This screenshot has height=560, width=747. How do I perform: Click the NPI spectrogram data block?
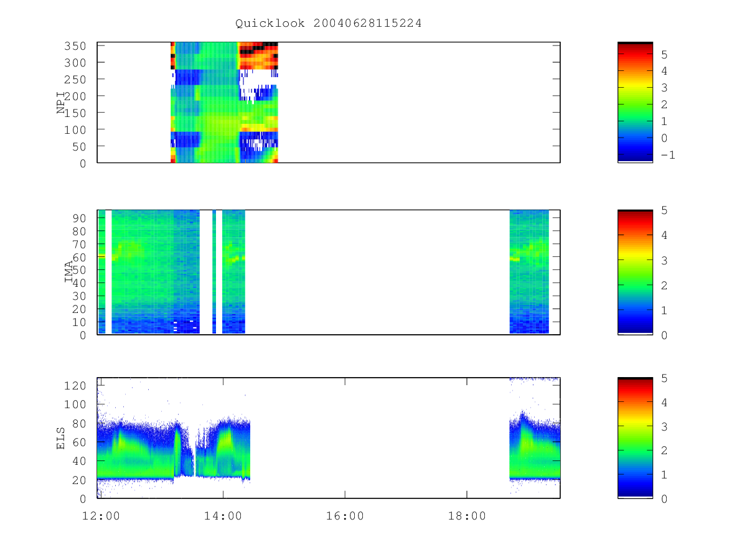point(224,102)
